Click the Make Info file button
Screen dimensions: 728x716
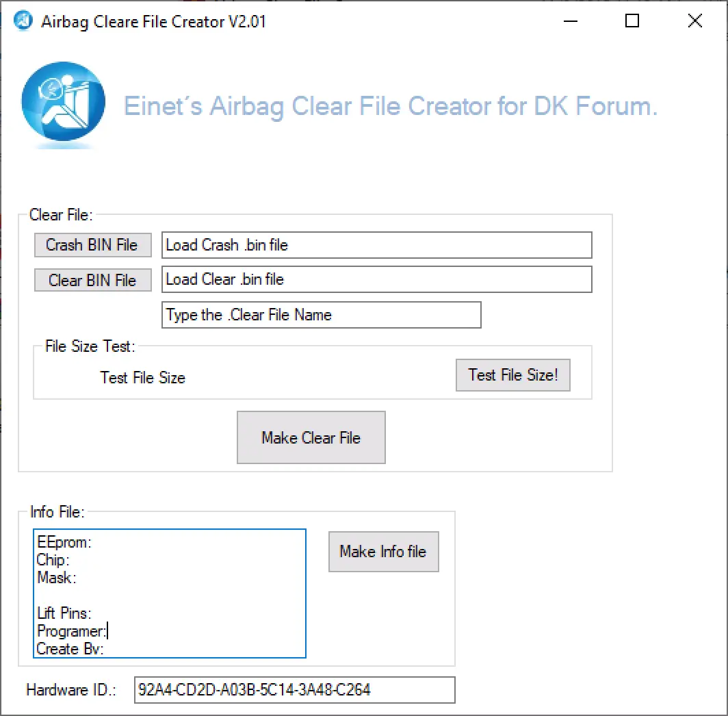[383, 552]
